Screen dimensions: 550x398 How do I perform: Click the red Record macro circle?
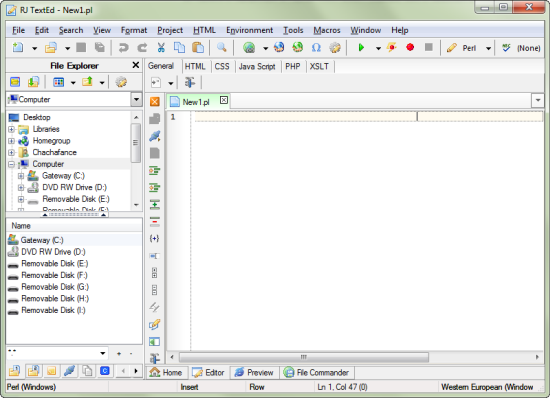tap(410, 47)
